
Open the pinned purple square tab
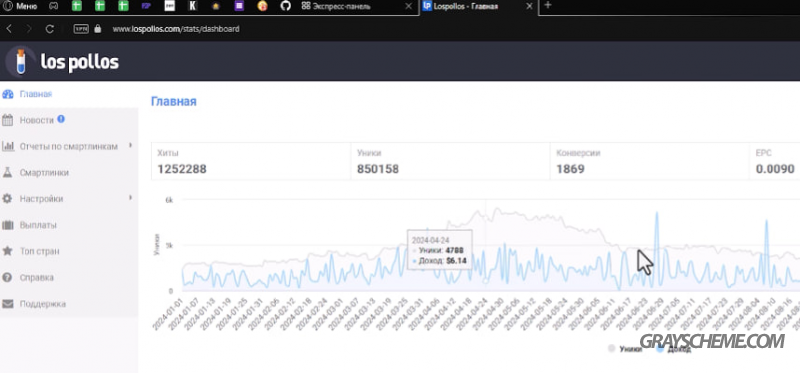tap(239, 6)
